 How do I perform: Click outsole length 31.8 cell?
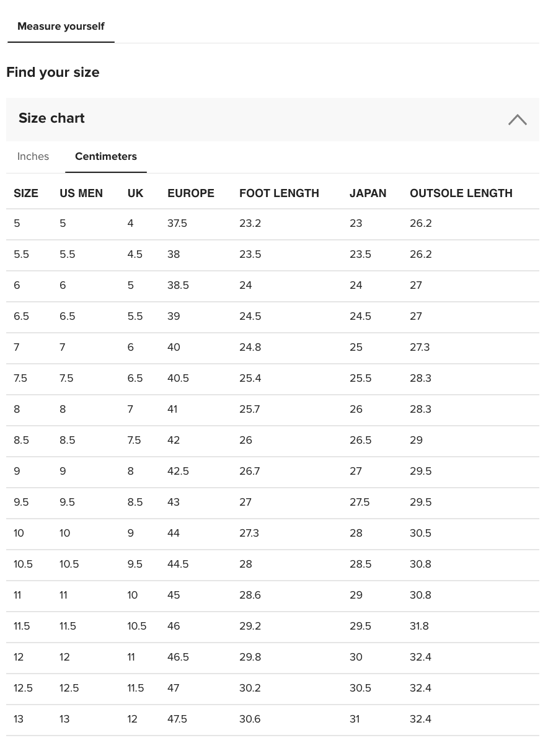click(x=419, y=626)
